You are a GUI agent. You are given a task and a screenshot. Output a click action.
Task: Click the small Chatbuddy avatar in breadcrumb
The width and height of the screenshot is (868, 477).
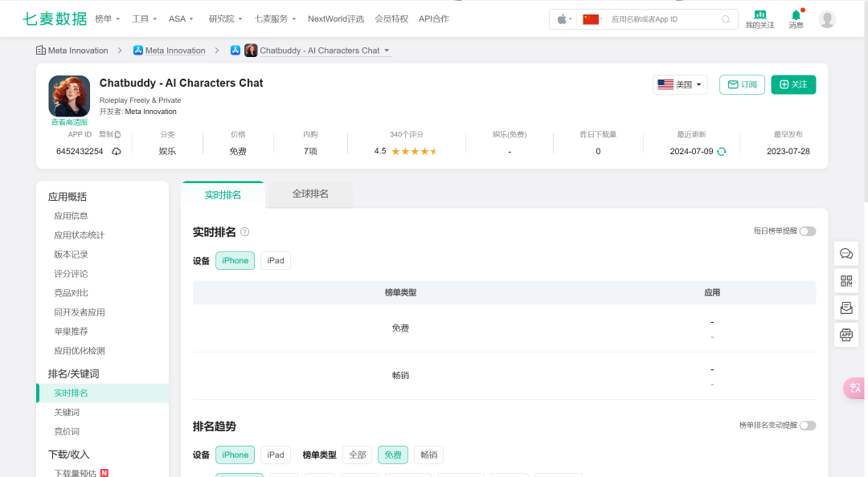[x=251, y=51]
